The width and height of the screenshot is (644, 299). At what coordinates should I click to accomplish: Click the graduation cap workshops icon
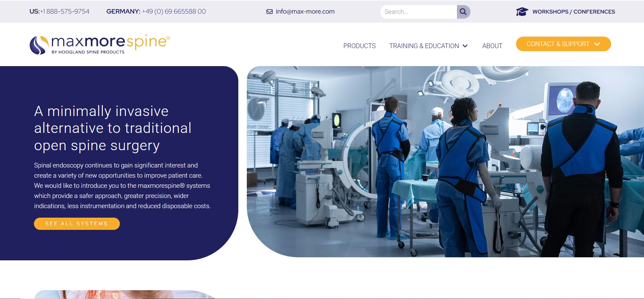pos(522,12)
